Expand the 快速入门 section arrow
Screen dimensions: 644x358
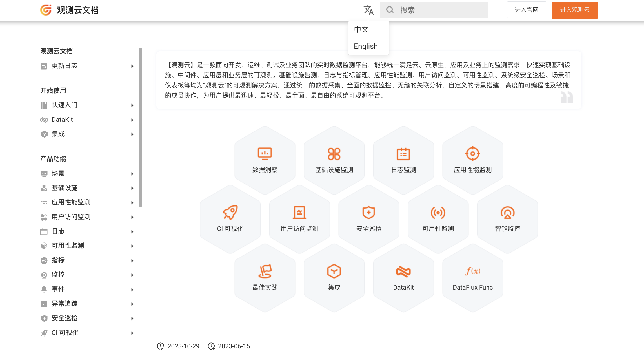[132, 105]
